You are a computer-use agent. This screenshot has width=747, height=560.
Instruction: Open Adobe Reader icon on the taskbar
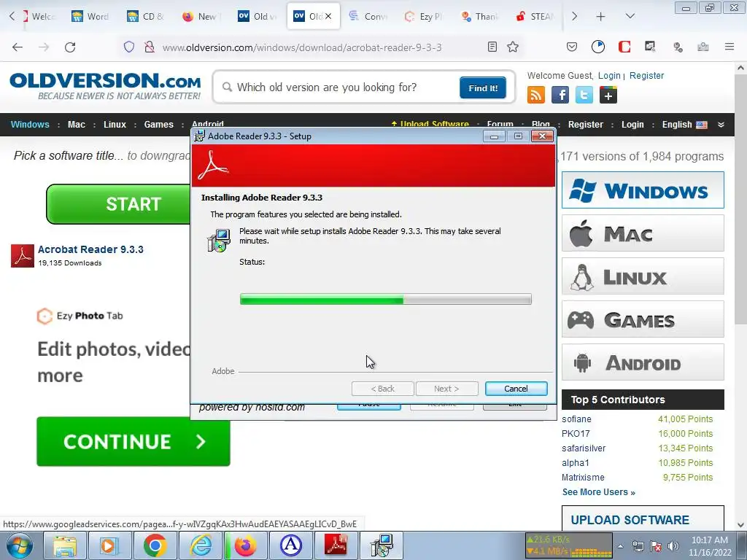tap(336, 545)
